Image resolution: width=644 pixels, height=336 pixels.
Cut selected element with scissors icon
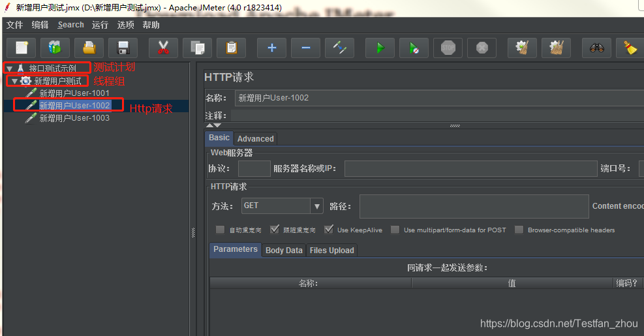[x=164, y=48]
